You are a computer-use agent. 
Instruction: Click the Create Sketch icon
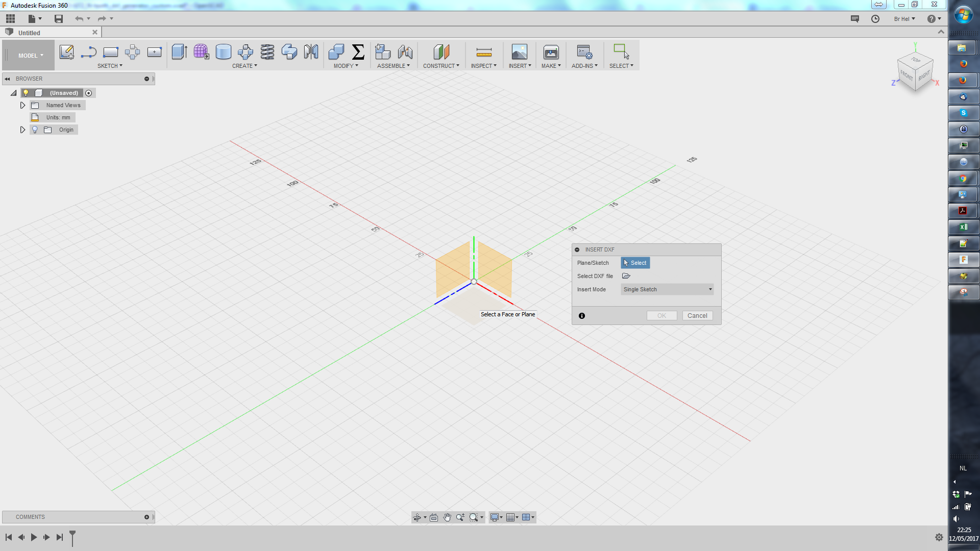tap(66, 52)
